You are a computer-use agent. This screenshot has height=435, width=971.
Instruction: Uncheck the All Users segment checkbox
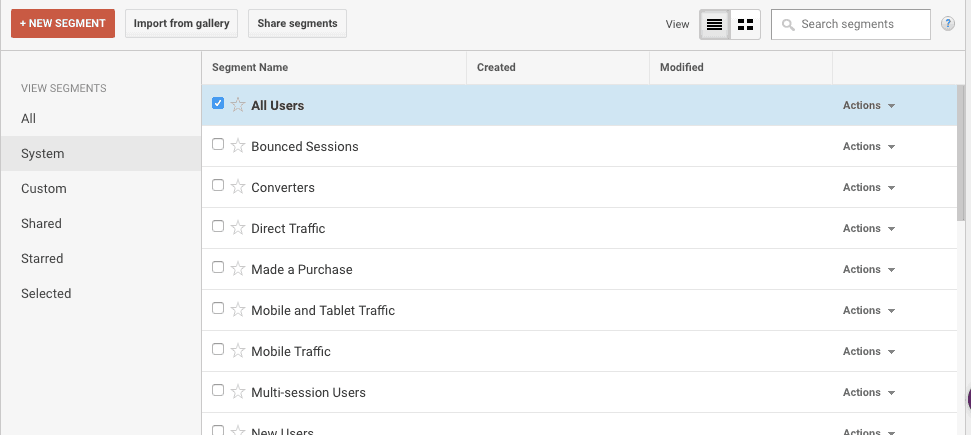point(218,103)
